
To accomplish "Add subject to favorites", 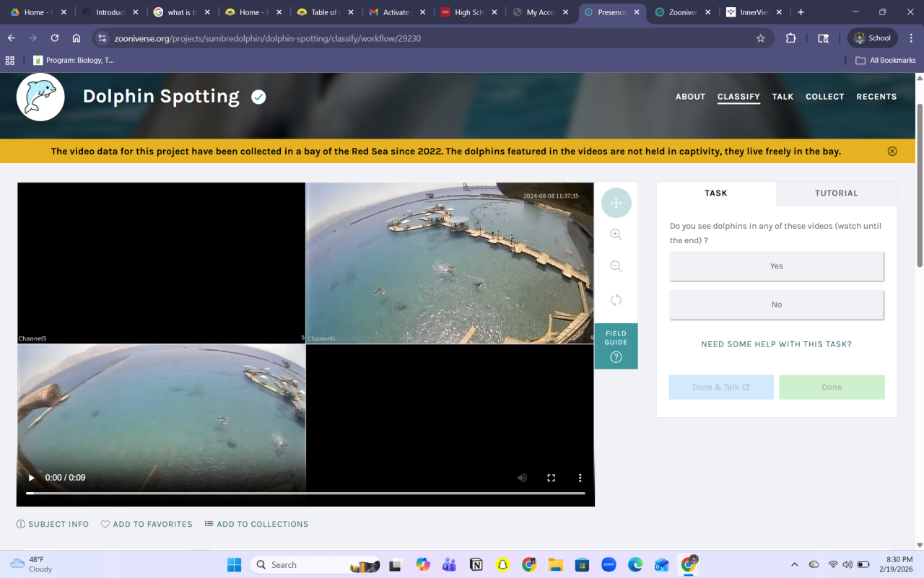I will 147,524.
